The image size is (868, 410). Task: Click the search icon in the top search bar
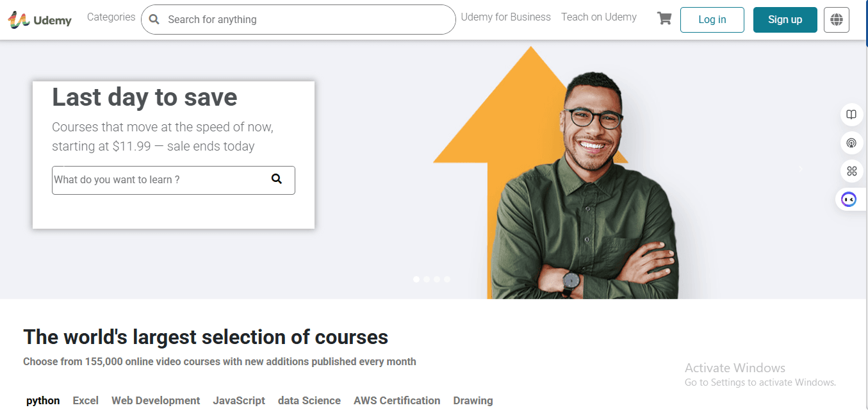point(154,19)
